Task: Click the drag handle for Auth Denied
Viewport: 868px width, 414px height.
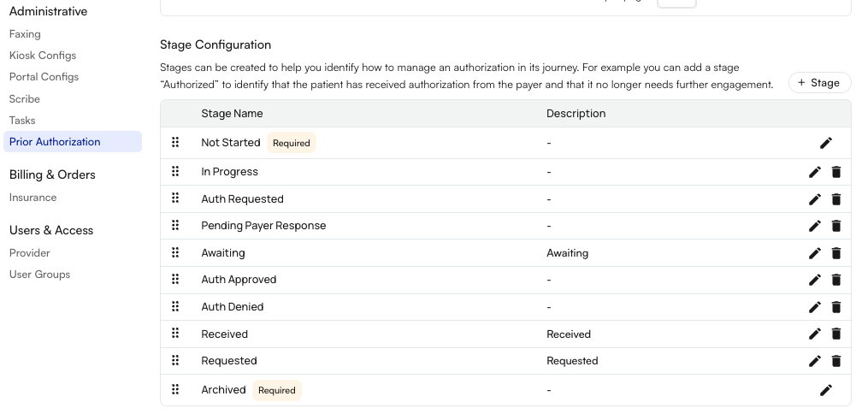Action: (175, 306)
